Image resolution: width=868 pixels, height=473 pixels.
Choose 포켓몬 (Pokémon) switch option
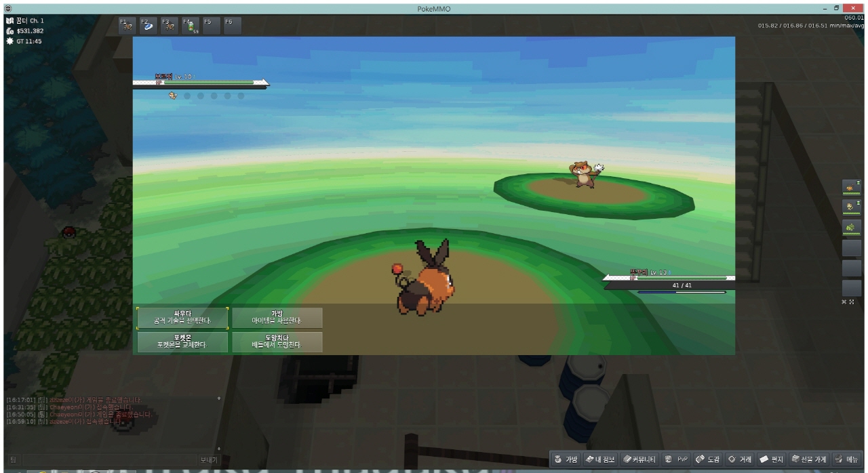coord(182,342)
